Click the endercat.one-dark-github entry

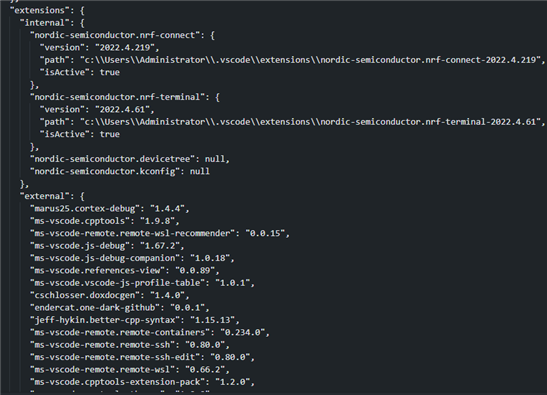[120, 308]
